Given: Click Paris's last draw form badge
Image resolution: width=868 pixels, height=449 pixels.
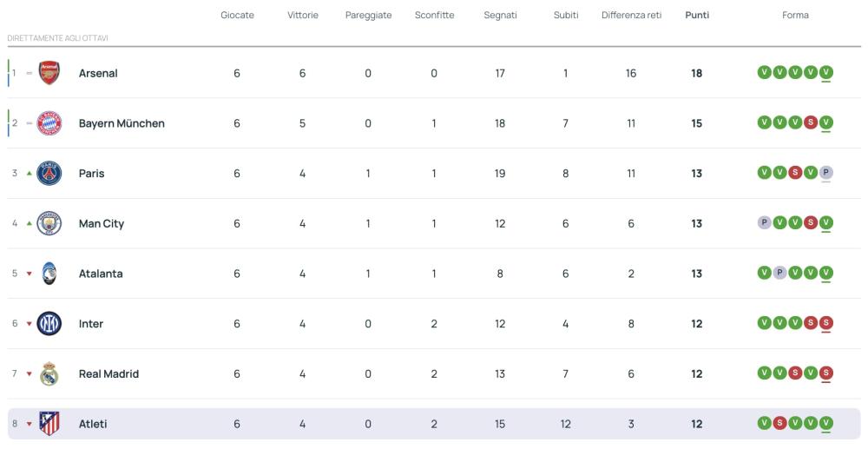Looking at the screenshot, I should (825, 173).
